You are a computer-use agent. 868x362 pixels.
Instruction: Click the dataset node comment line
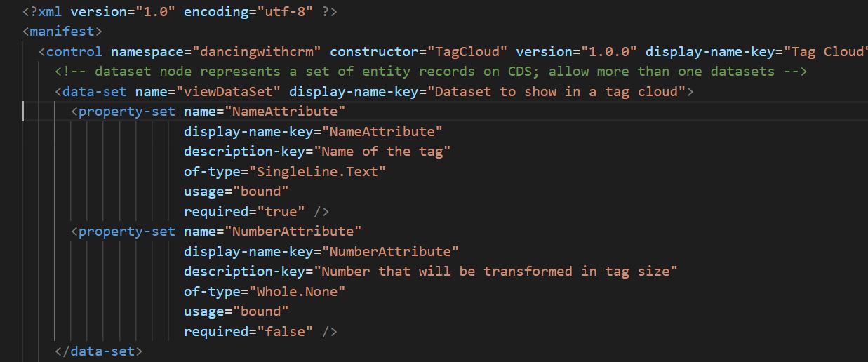click(432, 72)
